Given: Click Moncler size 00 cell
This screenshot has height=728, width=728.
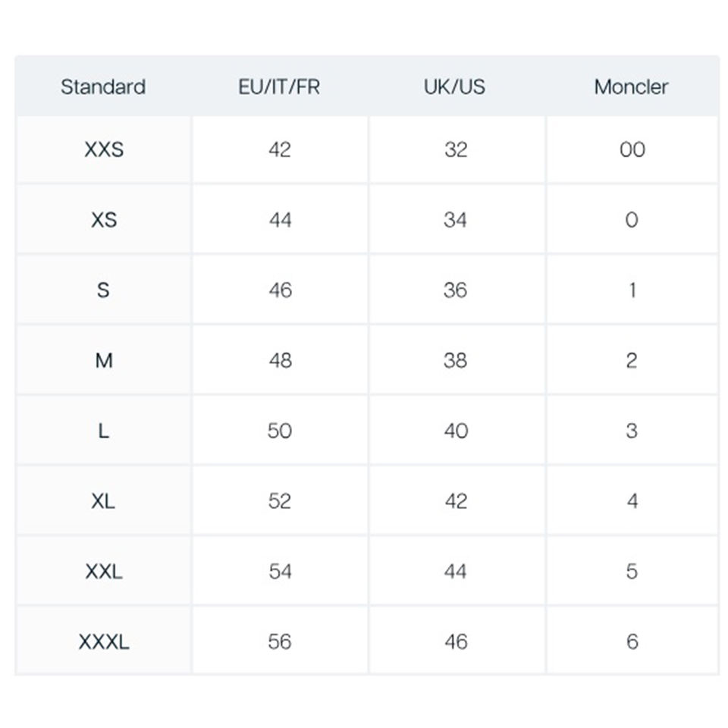Looking at the screenshot, I should point(632,149).
